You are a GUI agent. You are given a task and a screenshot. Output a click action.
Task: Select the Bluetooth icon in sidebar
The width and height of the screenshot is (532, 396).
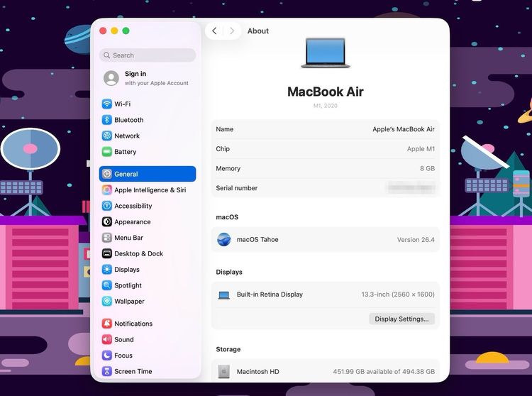pos(107,120)
